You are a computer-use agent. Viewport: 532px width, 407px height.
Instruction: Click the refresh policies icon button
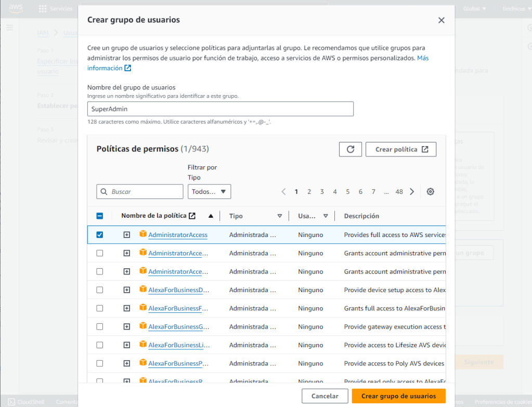tap(350, 149)
